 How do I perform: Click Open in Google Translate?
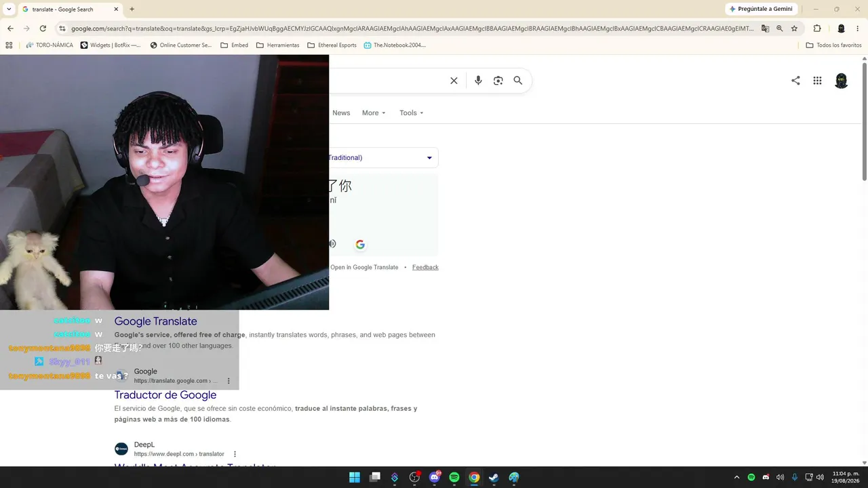(364, 267)
